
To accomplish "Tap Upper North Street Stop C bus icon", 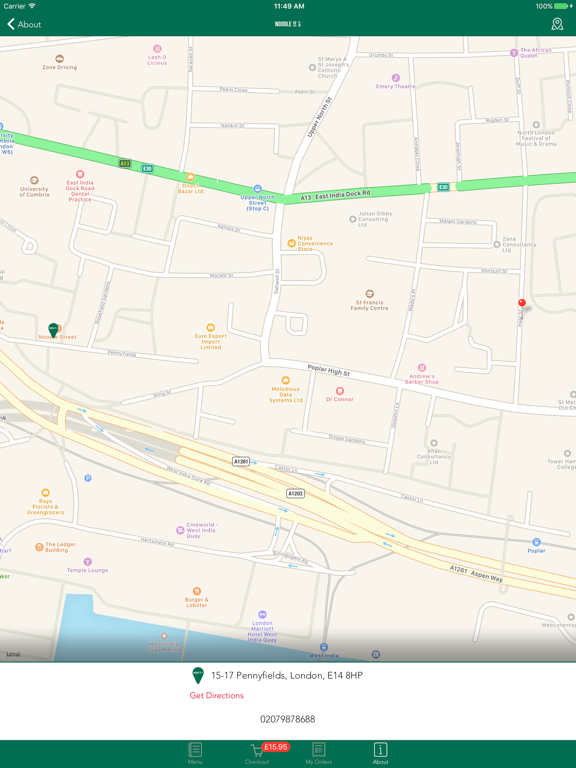I will point(257,189).
